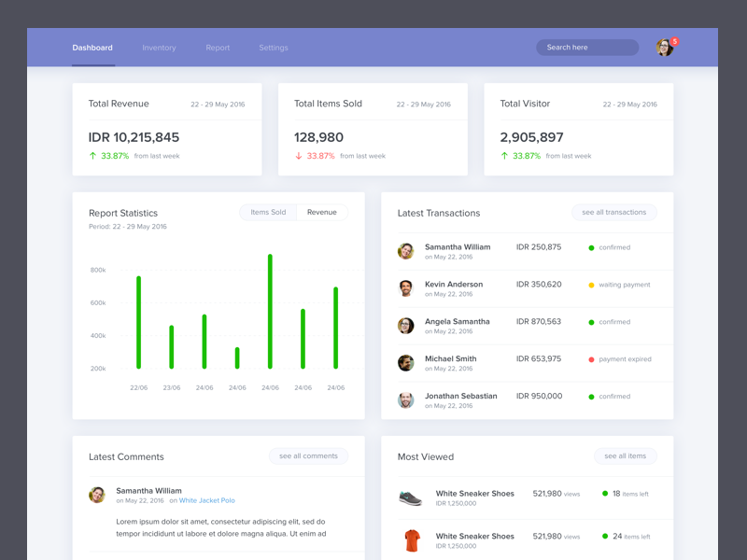Click Michael Smith's avatar photo
Viewport: 747px width, 560px height.
click(405, 363)
